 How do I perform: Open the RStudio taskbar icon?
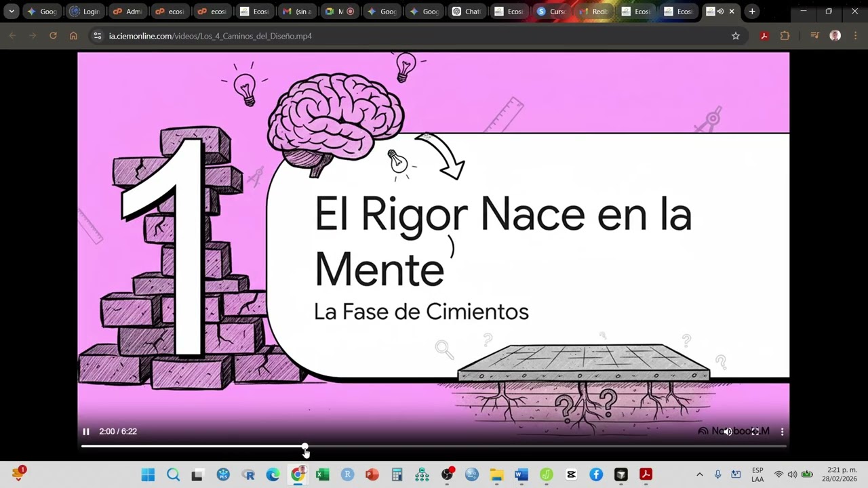348,474
